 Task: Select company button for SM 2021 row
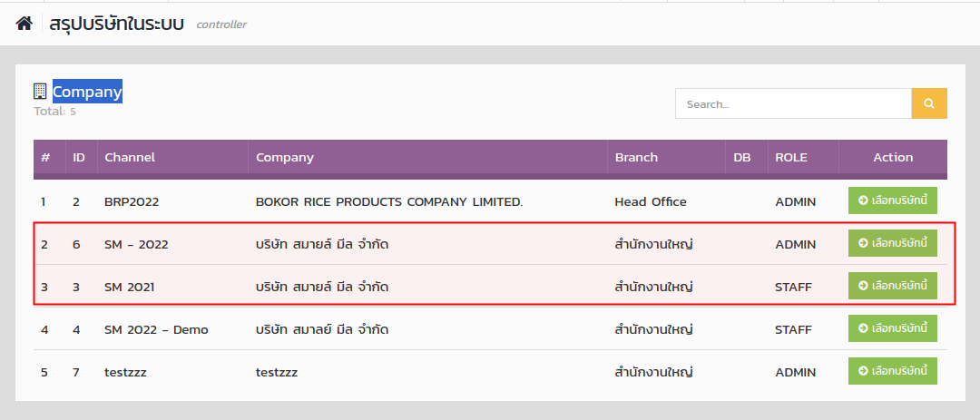pyautogui.click(x=893, y=286)
